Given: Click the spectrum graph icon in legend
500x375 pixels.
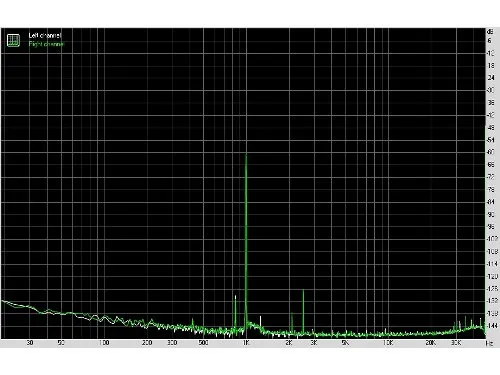Looking at the screenshot, I should pyautogui.click(x=13, y=40).
